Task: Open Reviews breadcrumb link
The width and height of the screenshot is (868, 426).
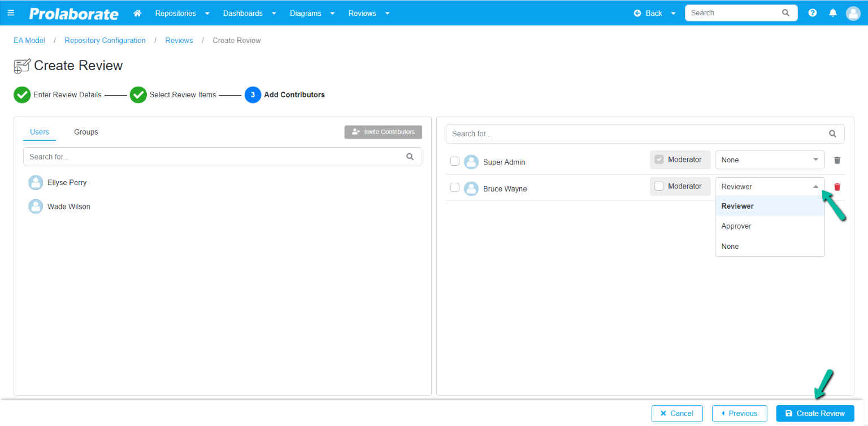Action: coord(179,41)
